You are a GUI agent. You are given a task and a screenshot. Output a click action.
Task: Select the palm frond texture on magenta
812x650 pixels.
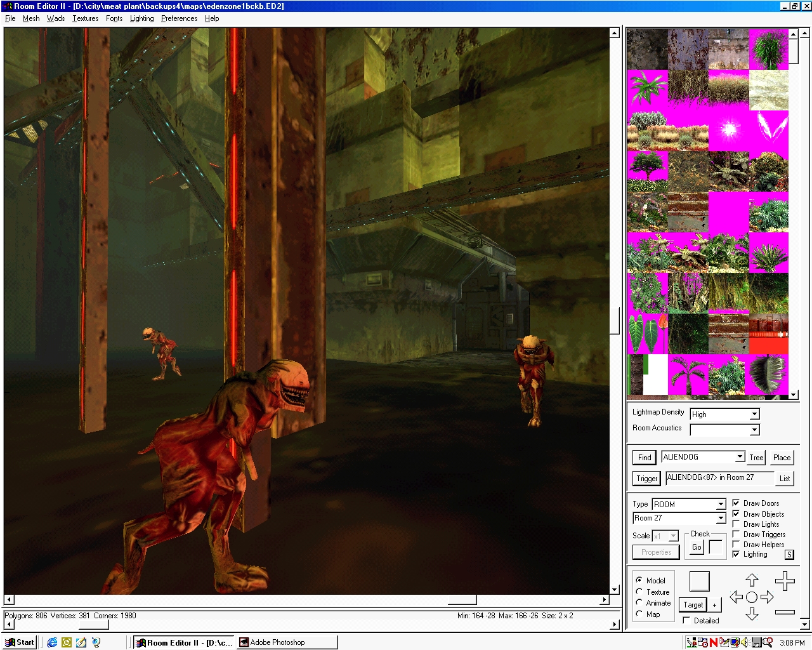click(x=648, y=90)
